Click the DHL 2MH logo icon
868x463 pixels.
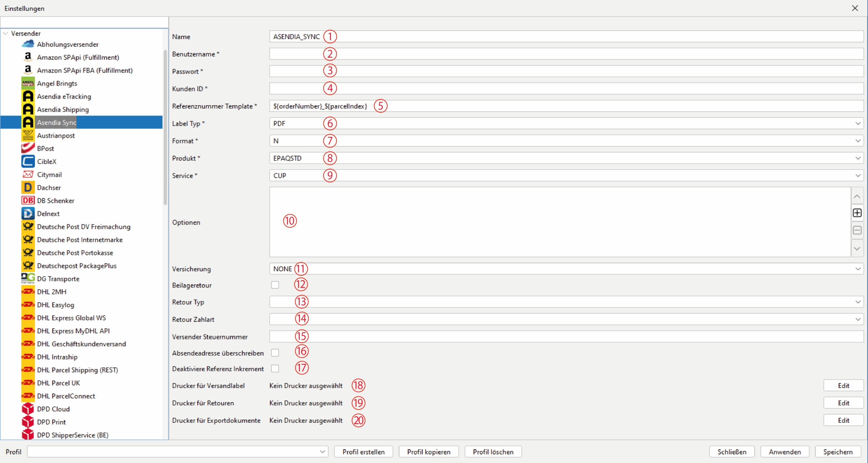[x=28, y=292]
